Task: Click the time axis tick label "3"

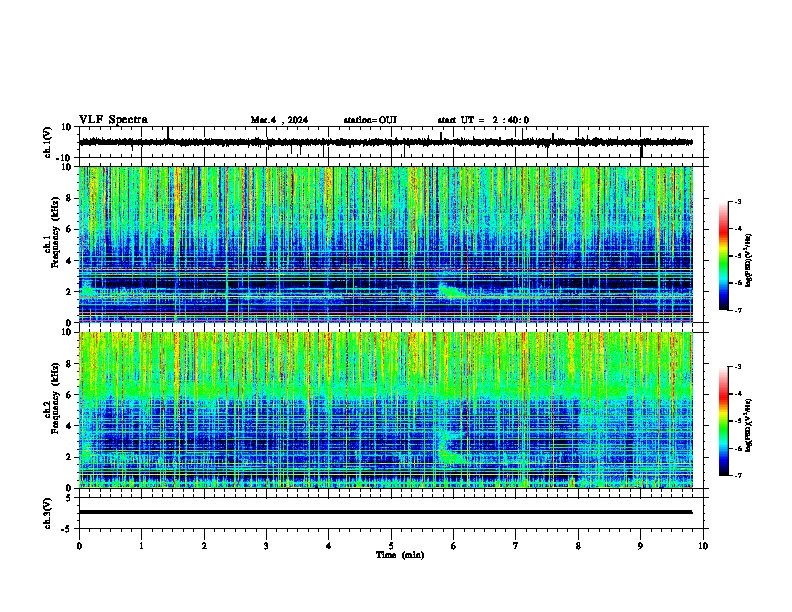Action: (x=266, y=546)
